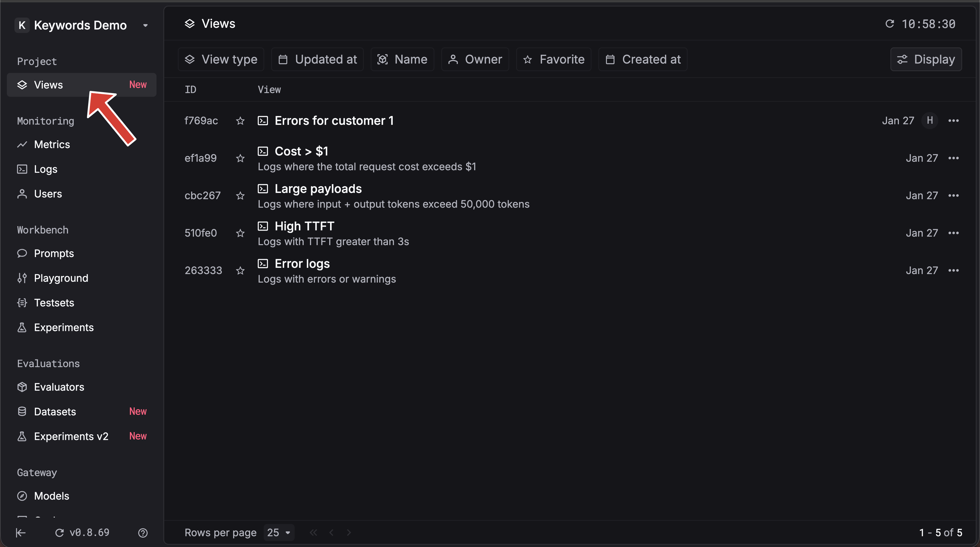980x547 pixels.
Task: Favorite the Cost > $1 view star
Action: 240,158
